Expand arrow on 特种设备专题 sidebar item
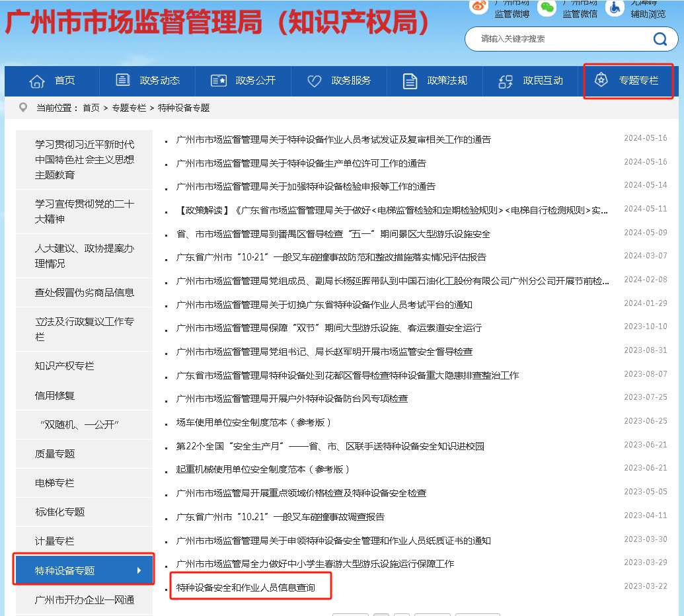The width and height of the screenshot is (684, 616). pyautogui.click(x=139, y=570)
